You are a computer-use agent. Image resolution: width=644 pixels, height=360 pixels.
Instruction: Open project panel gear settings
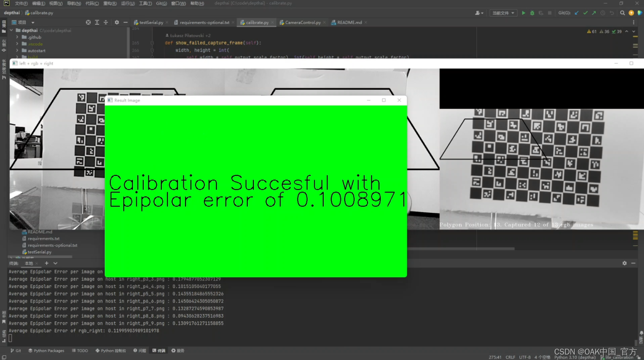[x=117, y=22]
